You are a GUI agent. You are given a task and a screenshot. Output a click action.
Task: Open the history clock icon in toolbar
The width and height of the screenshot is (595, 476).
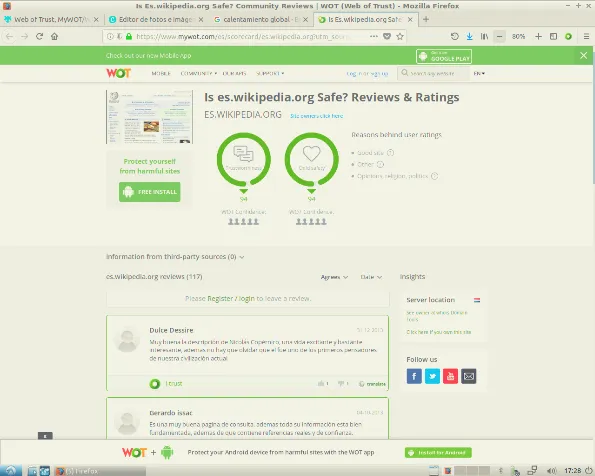click(455, 36)
